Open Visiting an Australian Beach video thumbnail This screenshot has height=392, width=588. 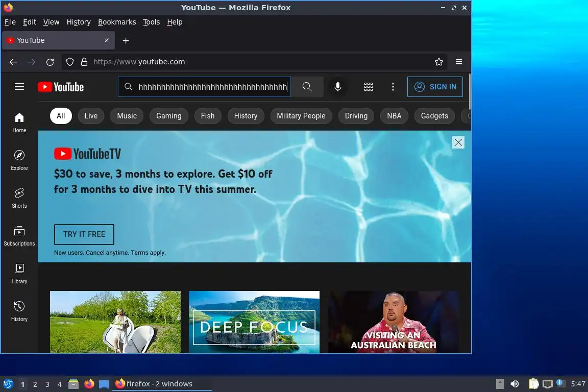[x=394, y=322]
